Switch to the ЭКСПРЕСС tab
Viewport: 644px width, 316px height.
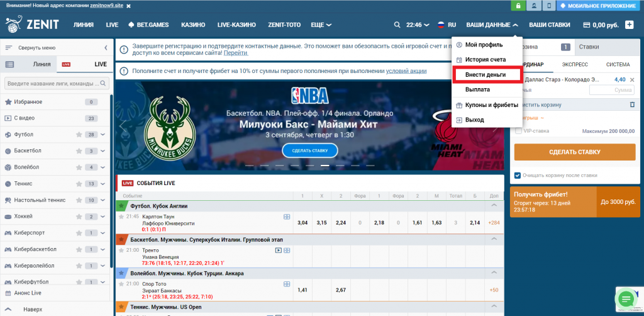click(x=575, y=64)
